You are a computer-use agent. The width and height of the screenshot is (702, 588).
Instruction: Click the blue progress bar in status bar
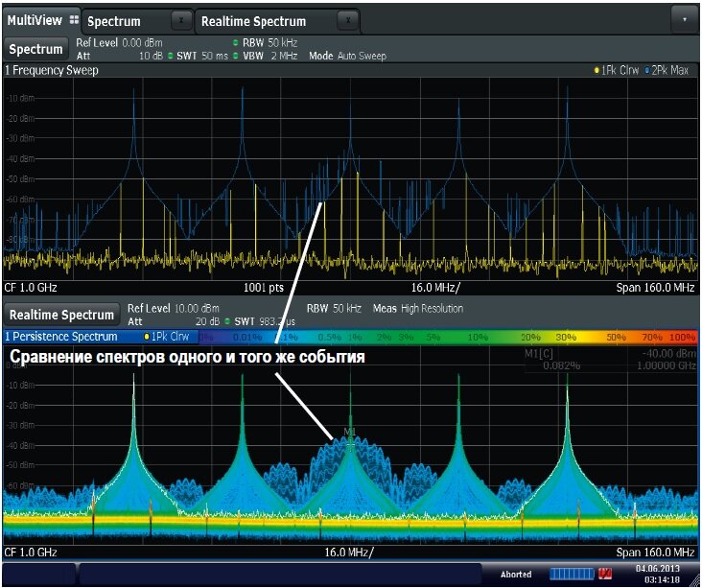coord(573,574)
